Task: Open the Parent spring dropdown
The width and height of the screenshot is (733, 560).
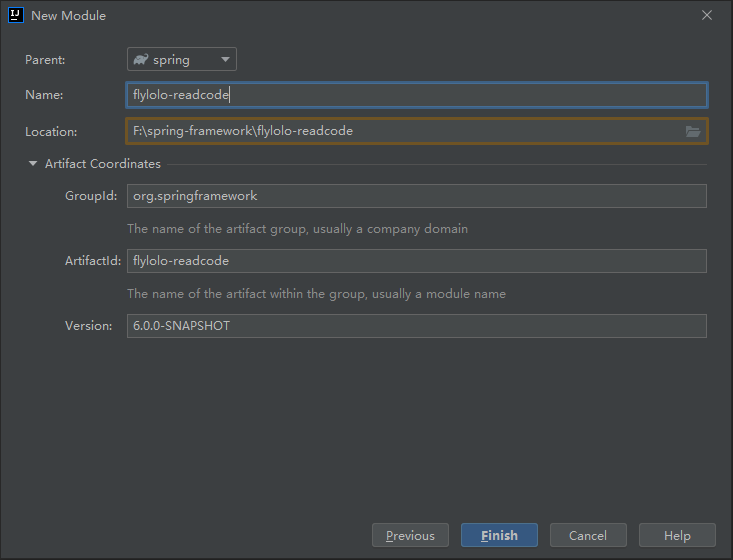Action: 182,59
